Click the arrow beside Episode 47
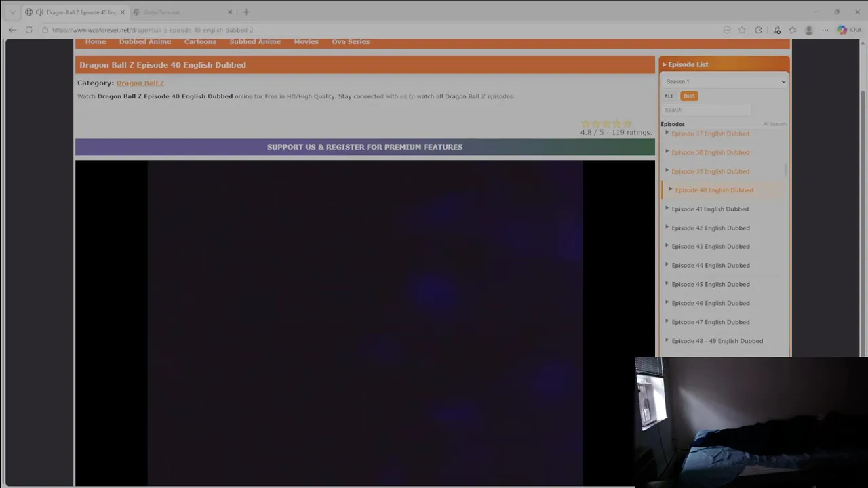868x488 pixels. pyautogui.click(x=667, y=321)
